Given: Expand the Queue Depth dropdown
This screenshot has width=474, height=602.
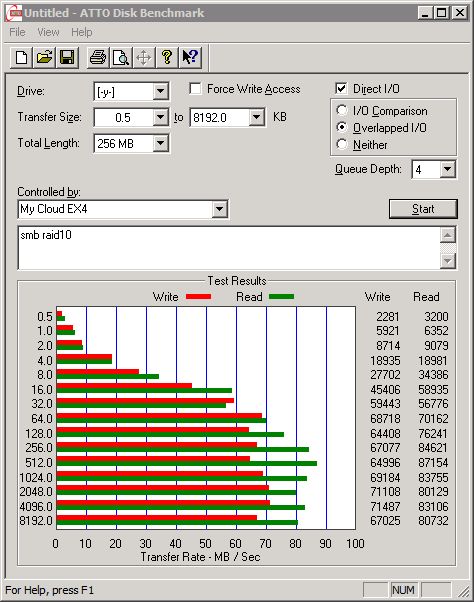Looking at the screenshot, I should click(x=448, y=169).
